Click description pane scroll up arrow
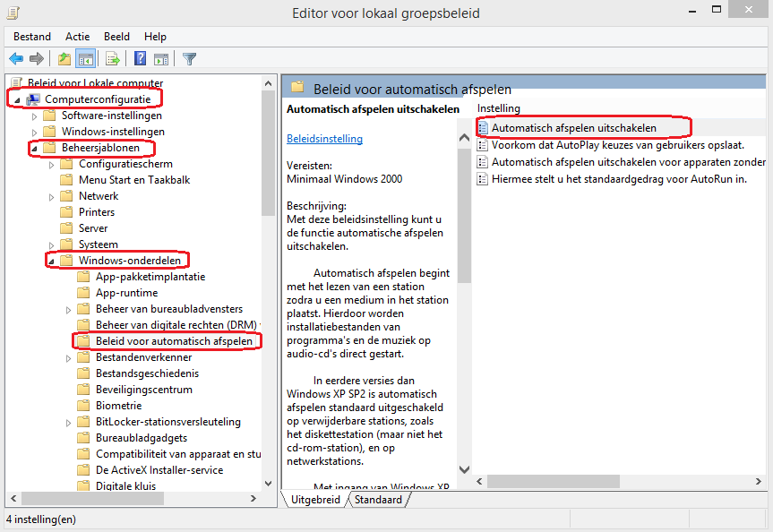773x532 pixels. click(x=464, y=138)
